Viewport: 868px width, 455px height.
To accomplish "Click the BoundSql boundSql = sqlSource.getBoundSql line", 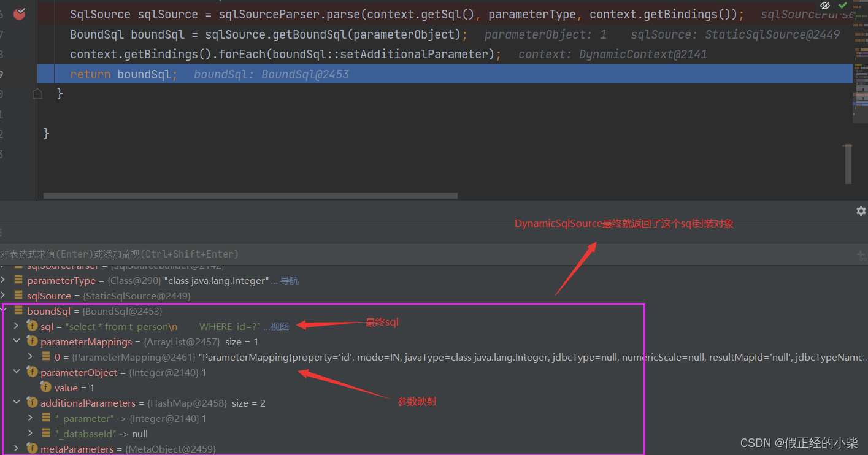I will (269, 34).
